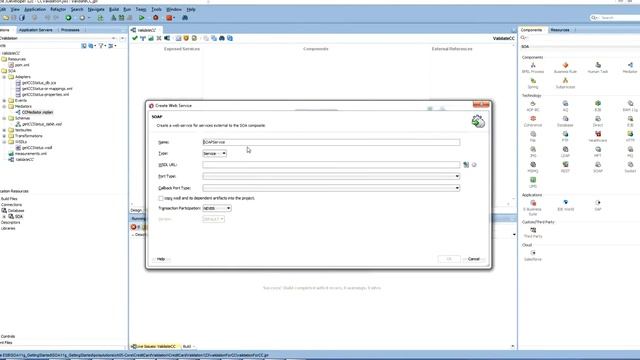
Task: Expand the Testsuites folder in project tree
Action: tap(4, 130)
